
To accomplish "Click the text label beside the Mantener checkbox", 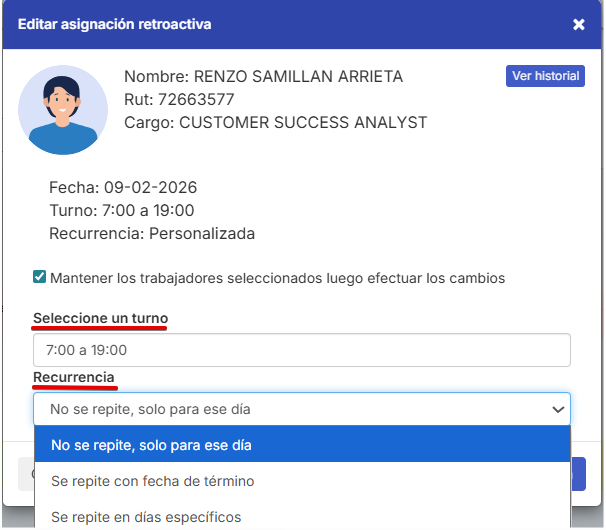I will pos(278,278).
